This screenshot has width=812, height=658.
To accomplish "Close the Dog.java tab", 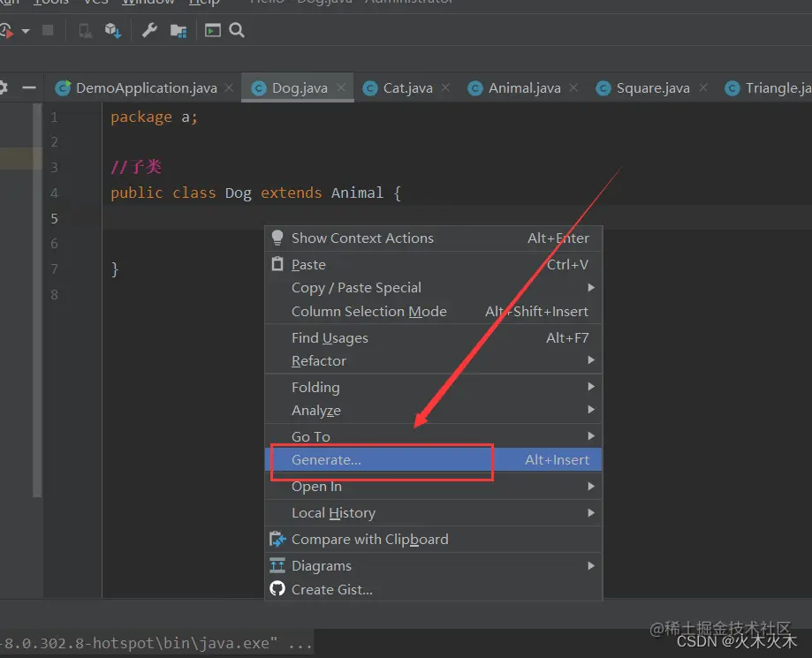I will click(x=341, y=88).
